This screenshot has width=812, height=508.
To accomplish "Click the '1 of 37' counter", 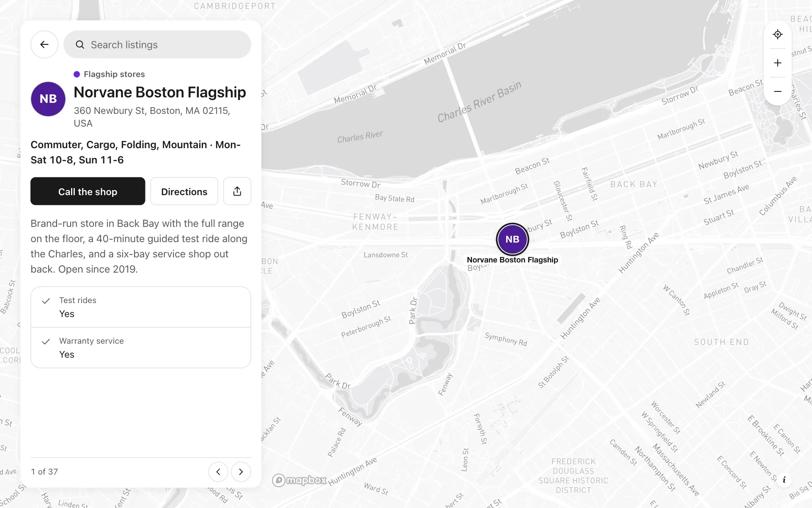I will coord(44,472).
